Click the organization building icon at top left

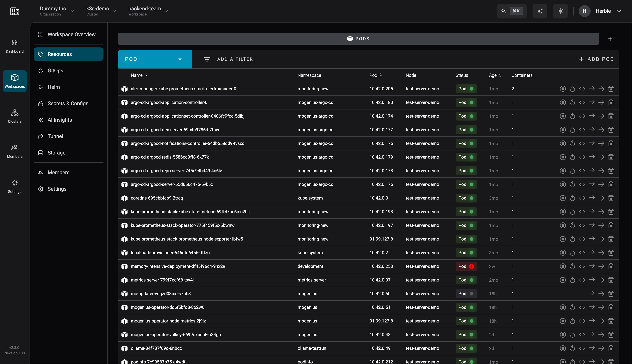click(15, 11)
